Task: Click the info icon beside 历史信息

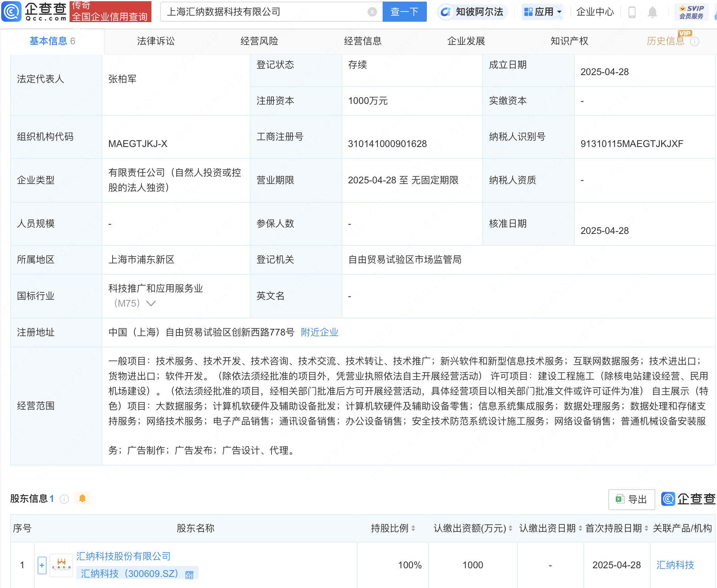Action: click(x=694, y=41)
